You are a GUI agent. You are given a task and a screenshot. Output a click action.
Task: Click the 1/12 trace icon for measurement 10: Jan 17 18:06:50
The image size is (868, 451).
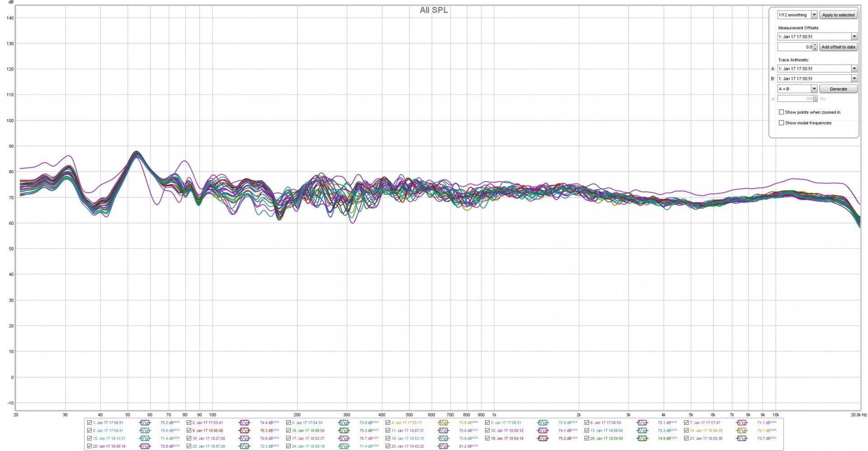coord(344,431)
